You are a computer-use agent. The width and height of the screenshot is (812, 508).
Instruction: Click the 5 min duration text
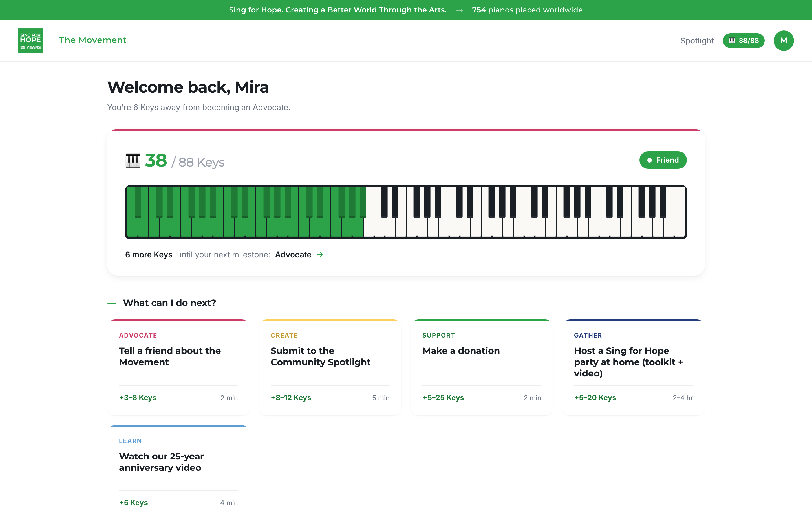tap(381, 398)
